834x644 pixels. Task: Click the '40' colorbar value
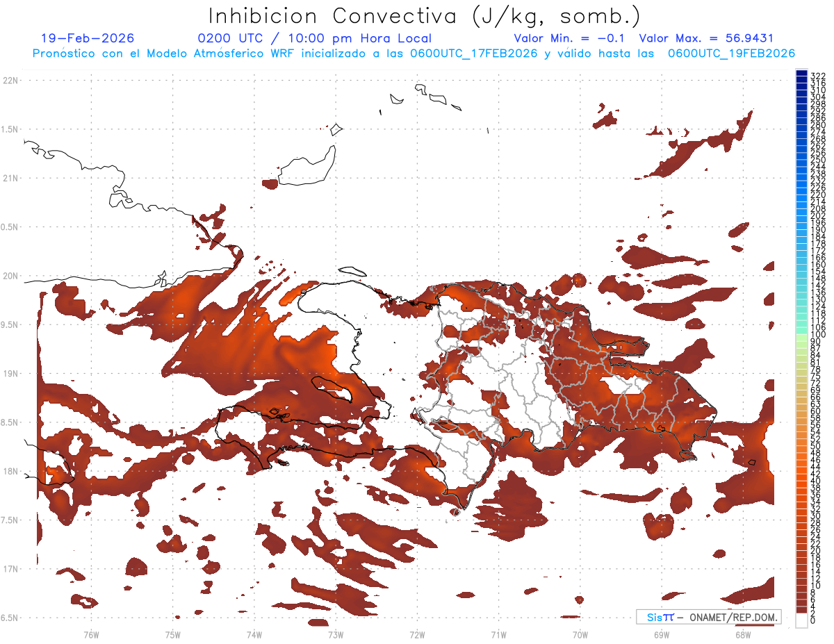click(816, 481)
